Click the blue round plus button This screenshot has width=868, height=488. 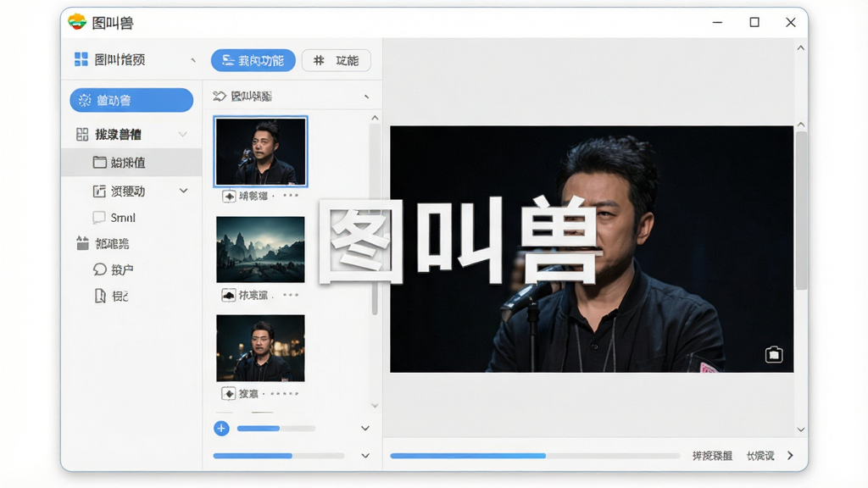[x=221, y=428]
